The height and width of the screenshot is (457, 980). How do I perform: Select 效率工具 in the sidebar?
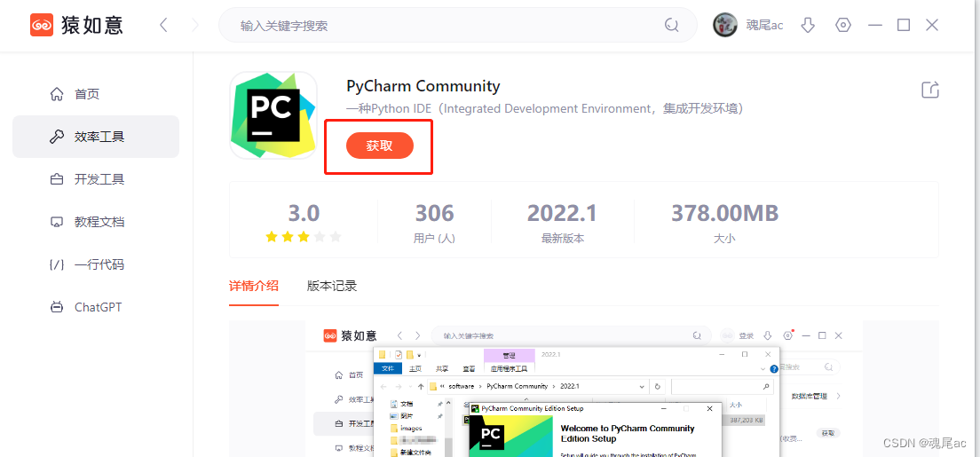(x=96, y=137)
